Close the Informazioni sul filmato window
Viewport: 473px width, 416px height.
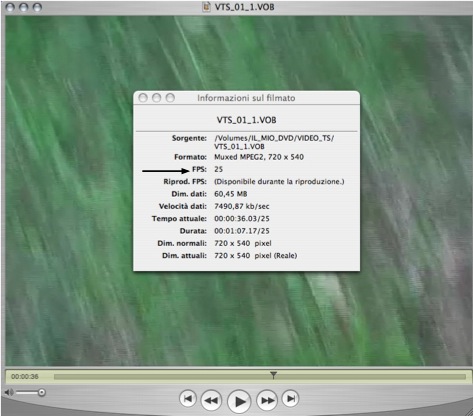point(143,98)
